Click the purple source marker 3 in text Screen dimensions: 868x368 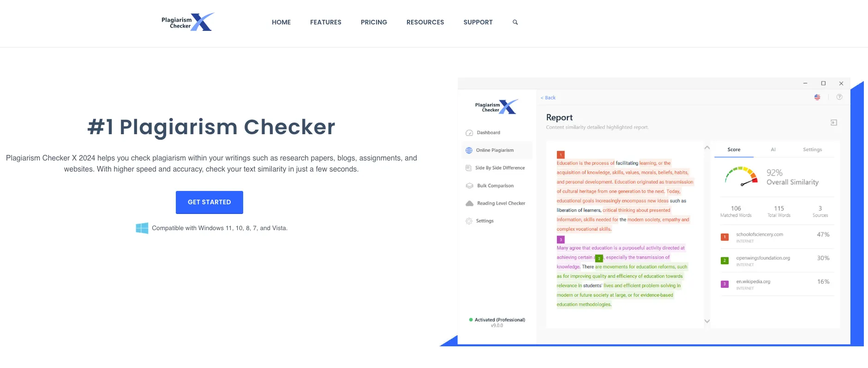coord(561,240)
